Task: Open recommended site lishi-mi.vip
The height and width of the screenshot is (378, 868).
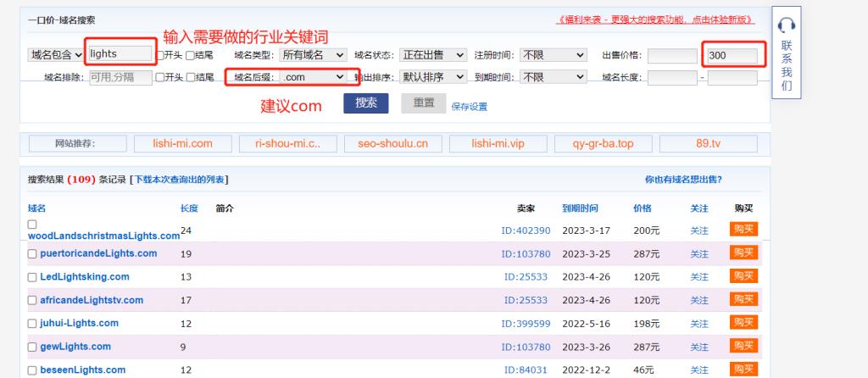Action: coord(498,144)
